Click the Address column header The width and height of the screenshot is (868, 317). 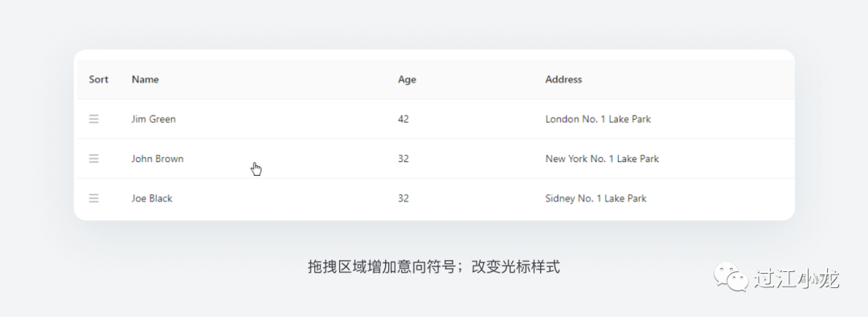[563, 79]
